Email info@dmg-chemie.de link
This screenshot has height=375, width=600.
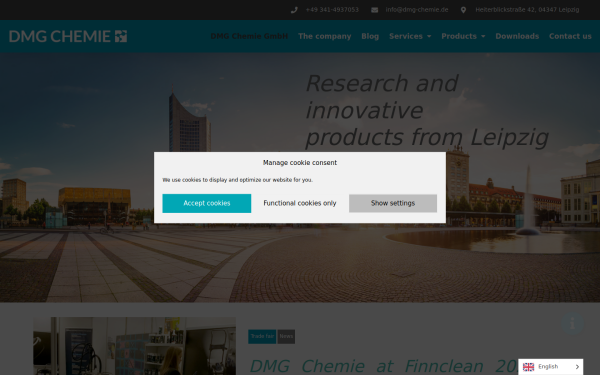(x=417, y=10)
